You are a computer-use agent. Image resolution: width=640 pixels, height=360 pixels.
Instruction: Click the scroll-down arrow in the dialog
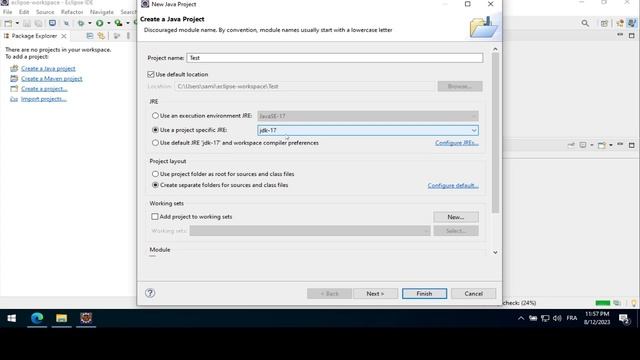coord(495,253)
